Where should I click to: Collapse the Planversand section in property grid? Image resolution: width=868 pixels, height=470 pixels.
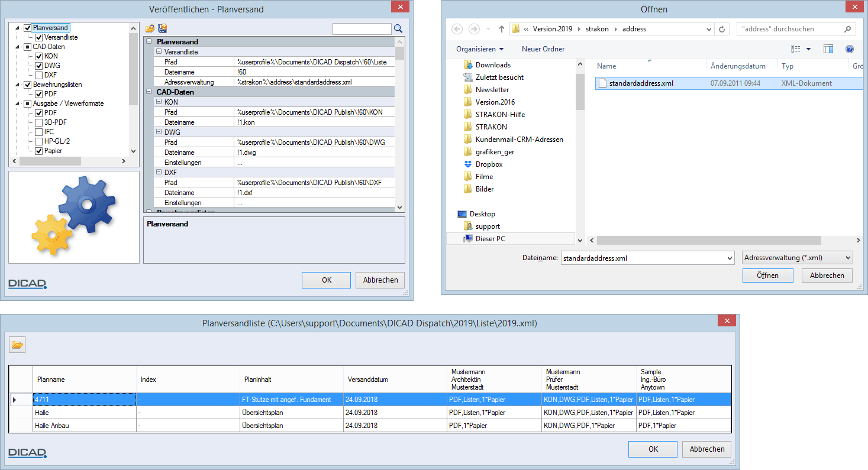149,42
